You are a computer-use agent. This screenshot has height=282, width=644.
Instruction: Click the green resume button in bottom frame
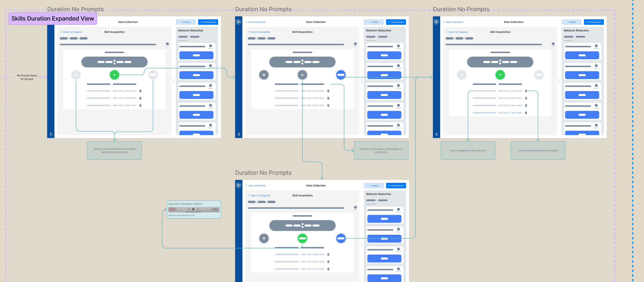(302, 238)
